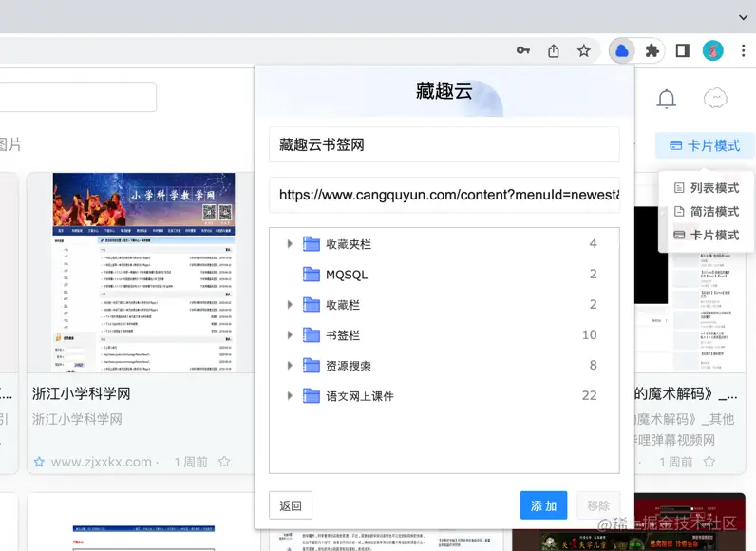Edit the bookmark title field 藏趣云书签网
This screenshot has height=551, width=756.
coord(444,144)
